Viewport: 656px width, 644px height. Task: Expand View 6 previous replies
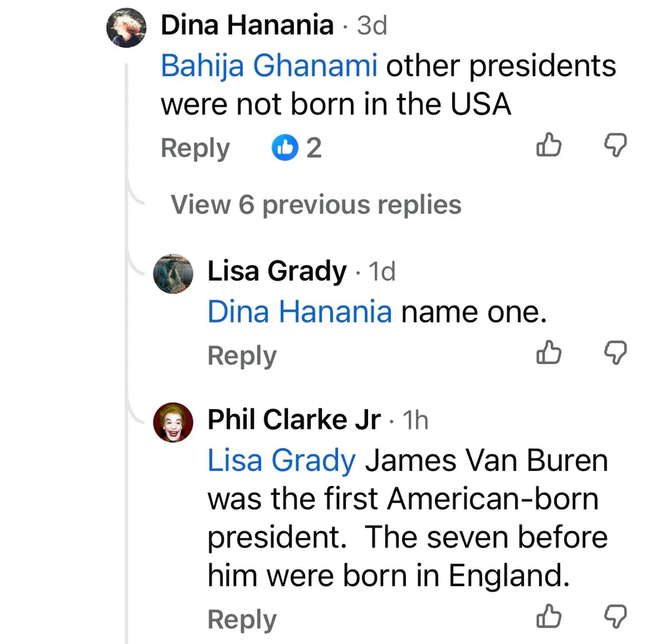[316, 205]
